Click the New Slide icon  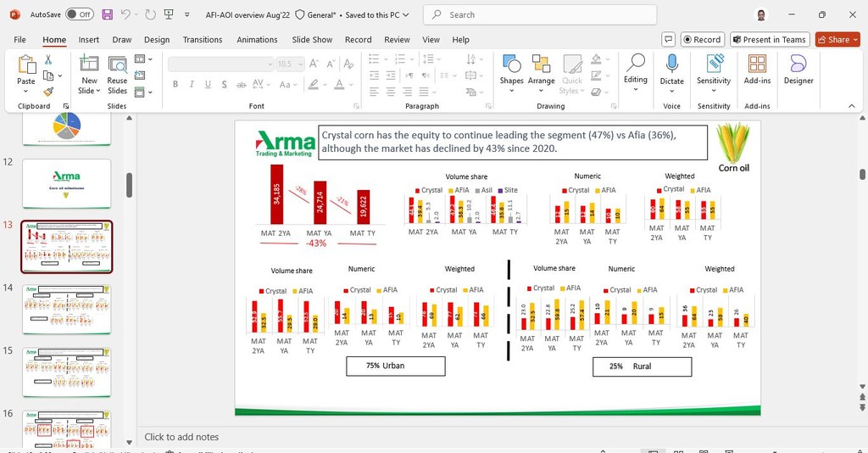pos(89,64)
